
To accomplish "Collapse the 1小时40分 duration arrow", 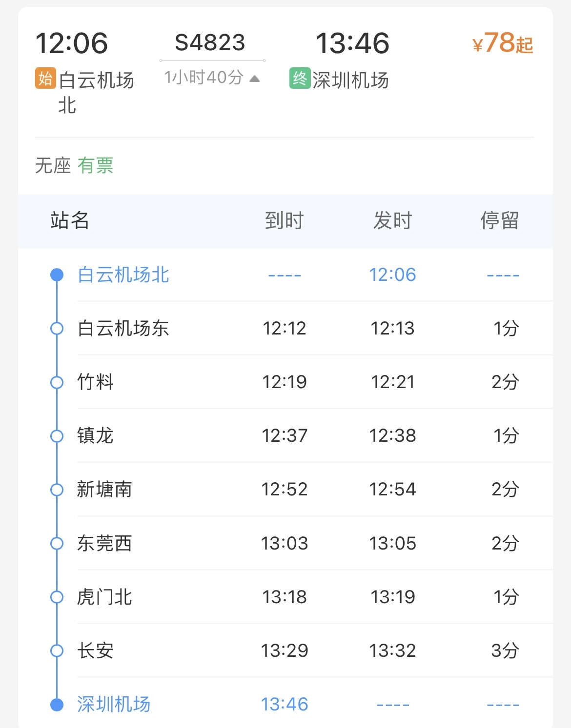I will pos(254,79).
